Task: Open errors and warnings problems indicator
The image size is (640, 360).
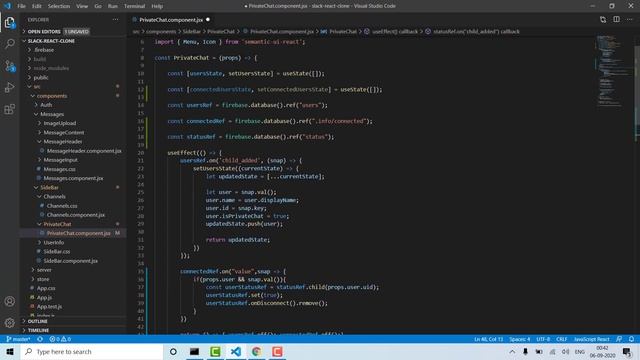Action: pyautogui.click(x=60, y=339)
